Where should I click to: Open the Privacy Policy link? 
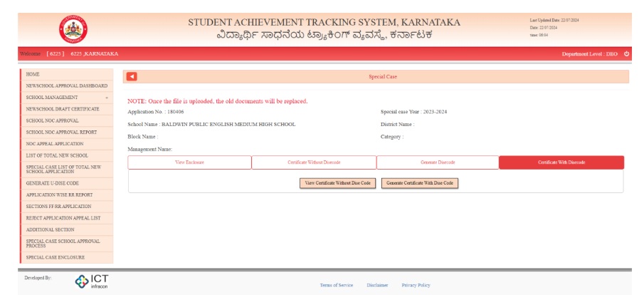(x=416, y=285)
